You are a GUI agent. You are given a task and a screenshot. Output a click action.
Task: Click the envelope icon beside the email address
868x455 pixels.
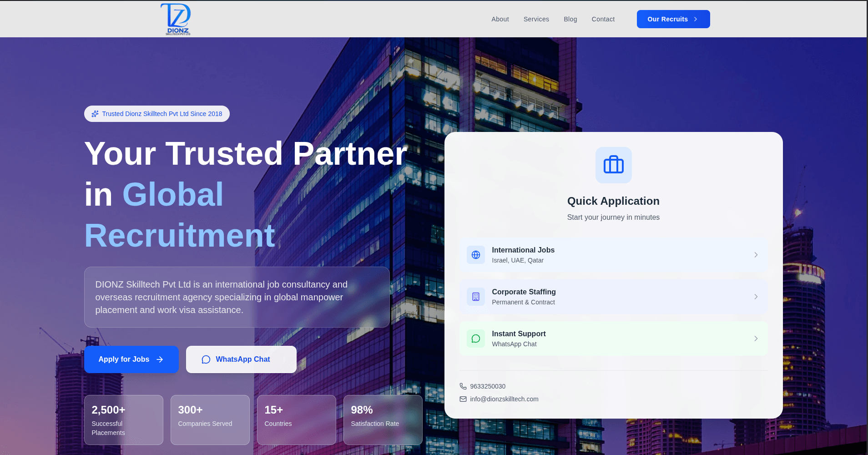point(463,399)
